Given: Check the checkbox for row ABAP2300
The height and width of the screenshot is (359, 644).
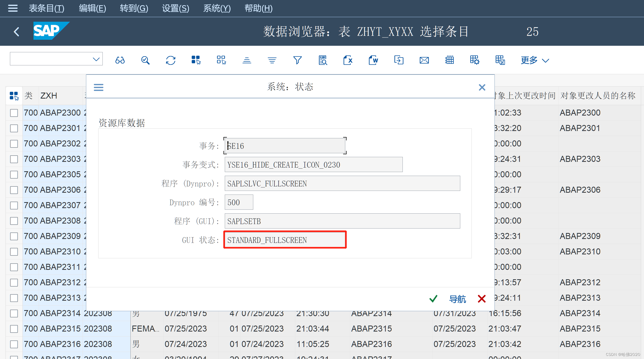Looking at the screenshot, I should coord(14,113).
